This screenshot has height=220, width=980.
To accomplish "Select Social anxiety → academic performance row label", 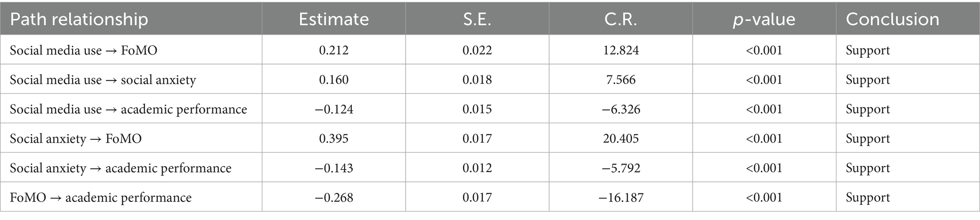I will point(121,168).
